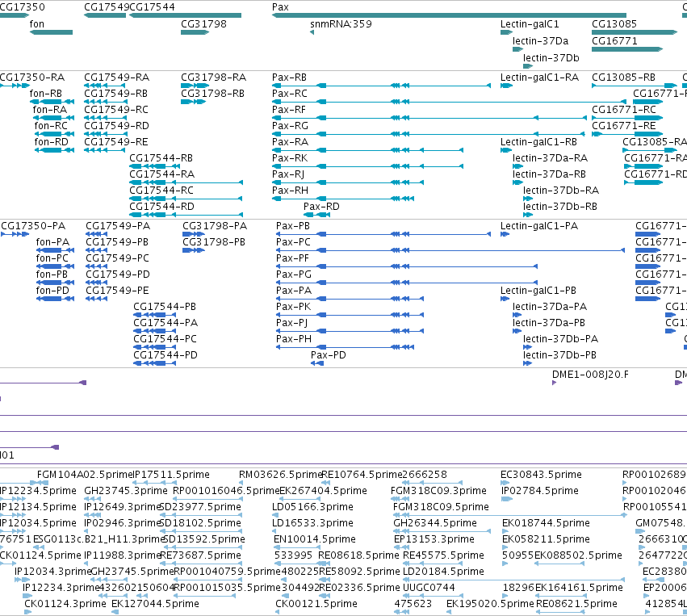Select transcript CG17544-RD label

(161, 207)
